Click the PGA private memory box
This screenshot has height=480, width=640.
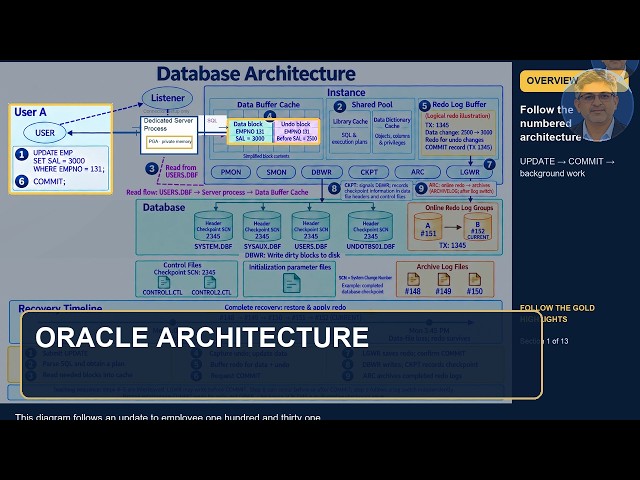169,142
